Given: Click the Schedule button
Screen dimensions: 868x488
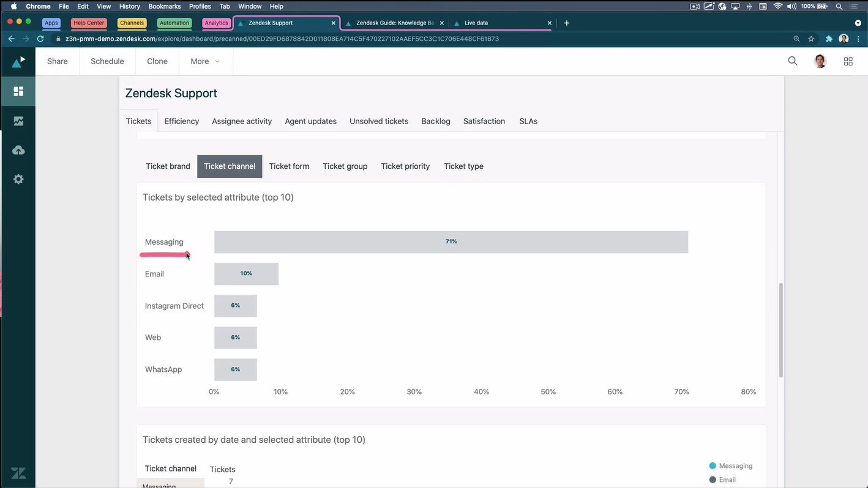Looking at the screenshot, I should tap(107, 61).
